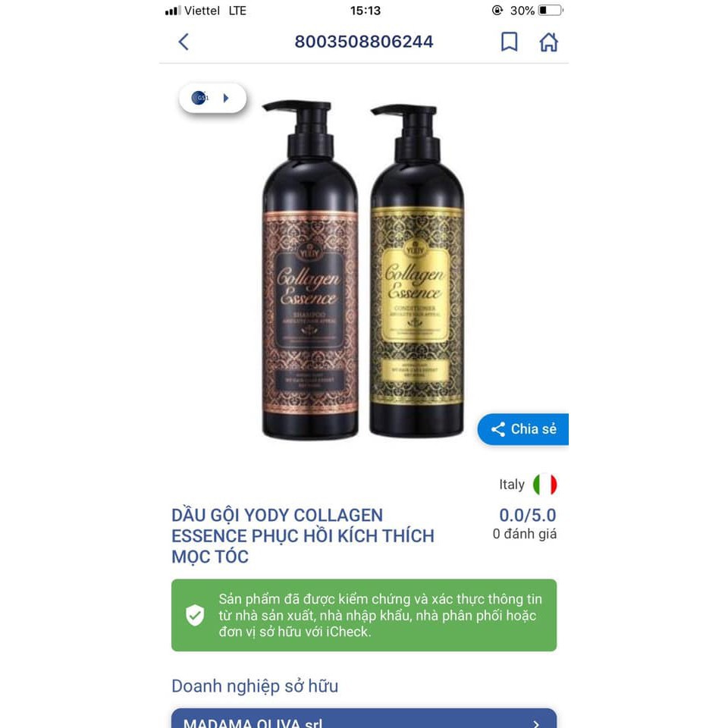
Task: Go to home via house icon
Action: pos(548,42)
